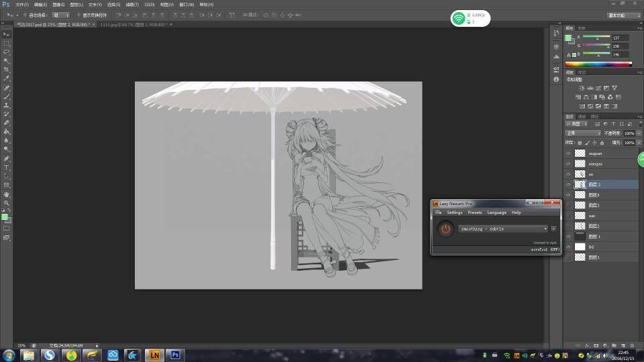Select the Rectangular Marquee tool
Viewport: 644px width, 362px height.
click(6, 44)
